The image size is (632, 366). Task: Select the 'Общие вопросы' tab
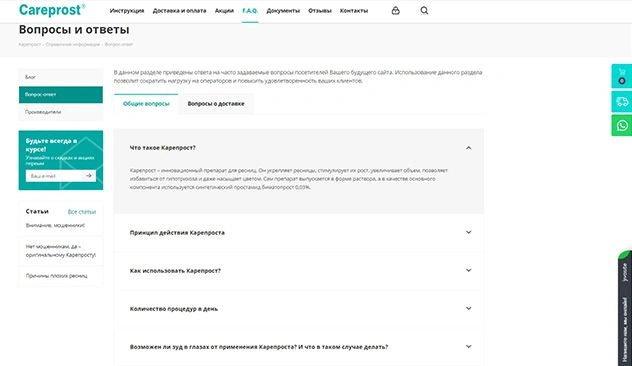(x=146, y=104)
